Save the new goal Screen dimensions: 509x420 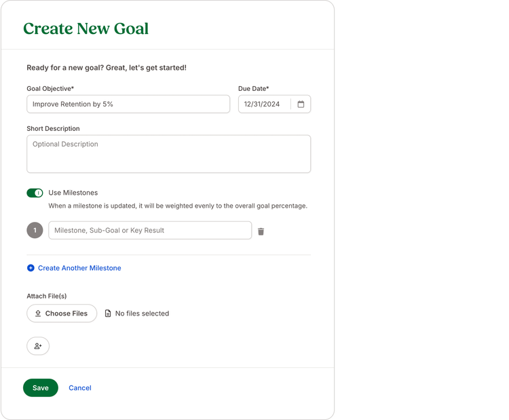[41, 388]
